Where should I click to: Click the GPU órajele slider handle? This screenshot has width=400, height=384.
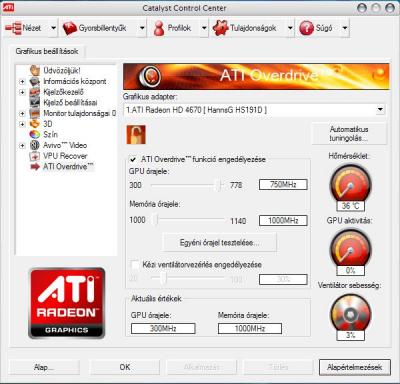coord(219,185)
